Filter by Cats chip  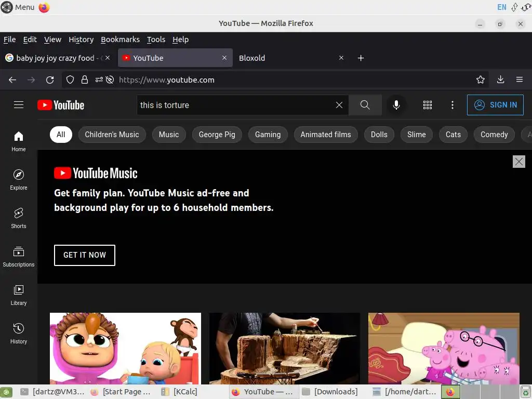click(453, 135)
